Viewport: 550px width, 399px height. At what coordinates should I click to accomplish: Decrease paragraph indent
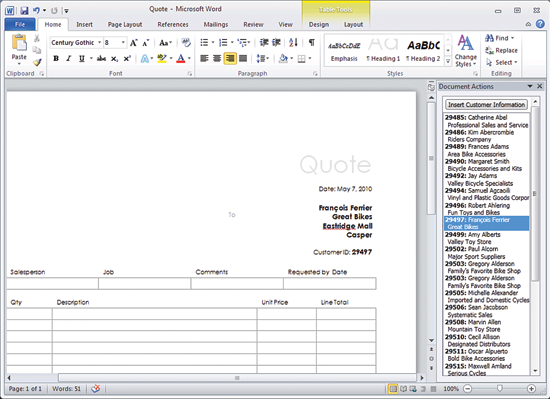pos(264,43)
